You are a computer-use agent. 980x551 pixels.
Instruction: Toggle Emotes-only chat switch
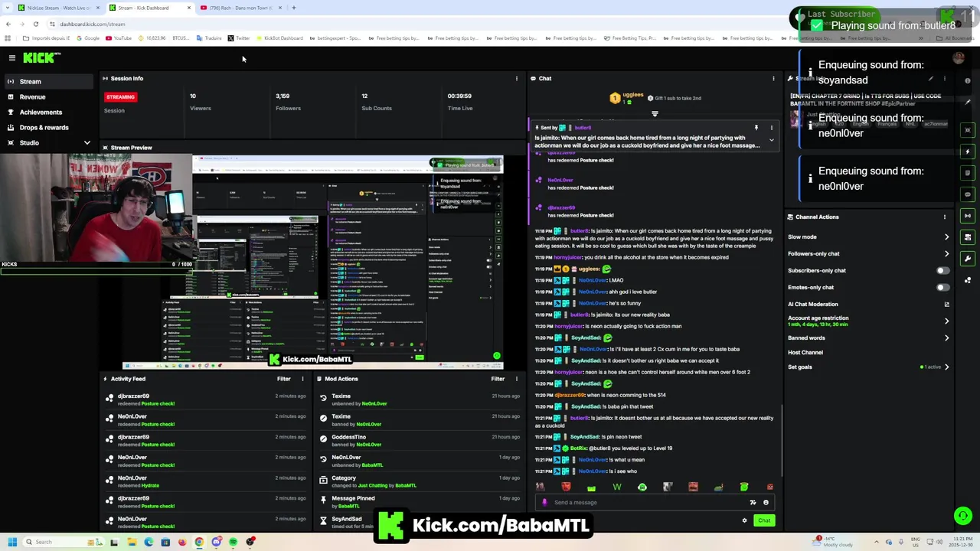(942, 287)
